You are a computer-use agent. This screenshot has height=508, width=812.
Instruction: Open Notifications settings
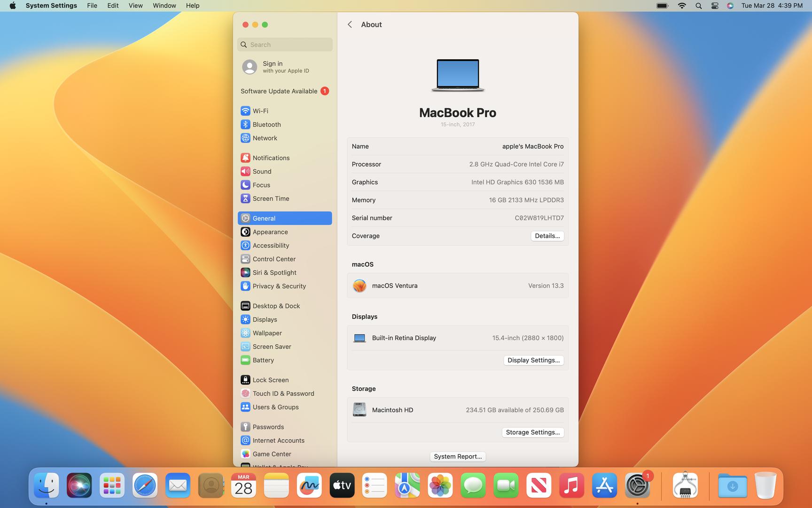click(285, 158)
